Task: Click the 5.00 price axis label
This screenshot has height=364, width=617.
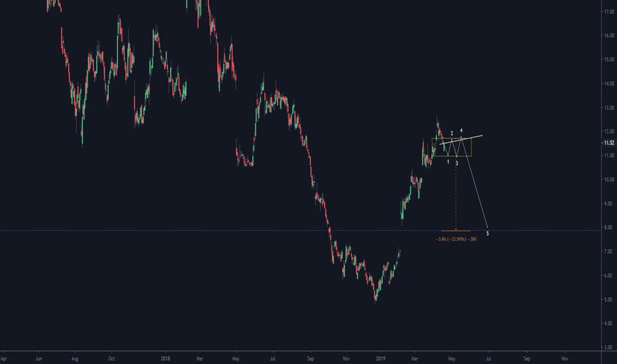Action: (609, 299)
